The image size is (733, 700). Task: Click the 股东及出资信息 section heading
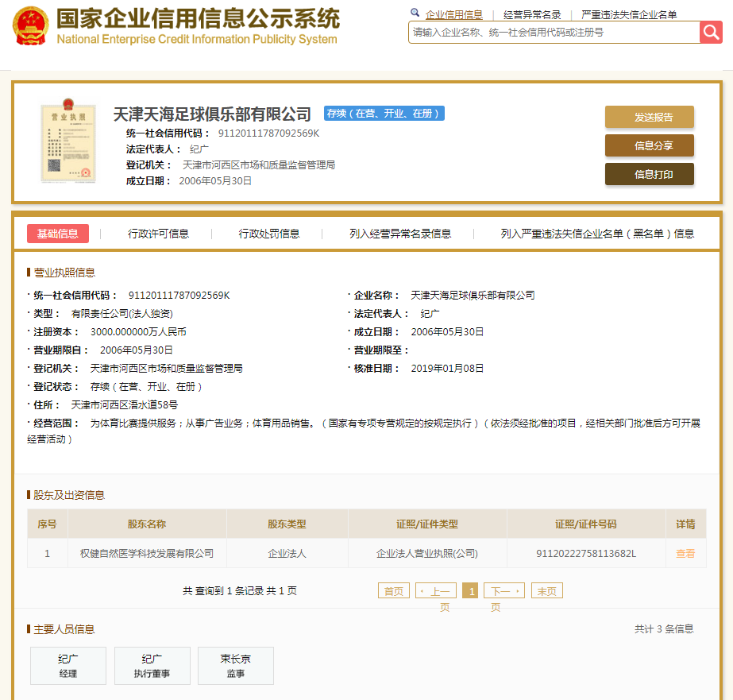(x=69, y=495)
